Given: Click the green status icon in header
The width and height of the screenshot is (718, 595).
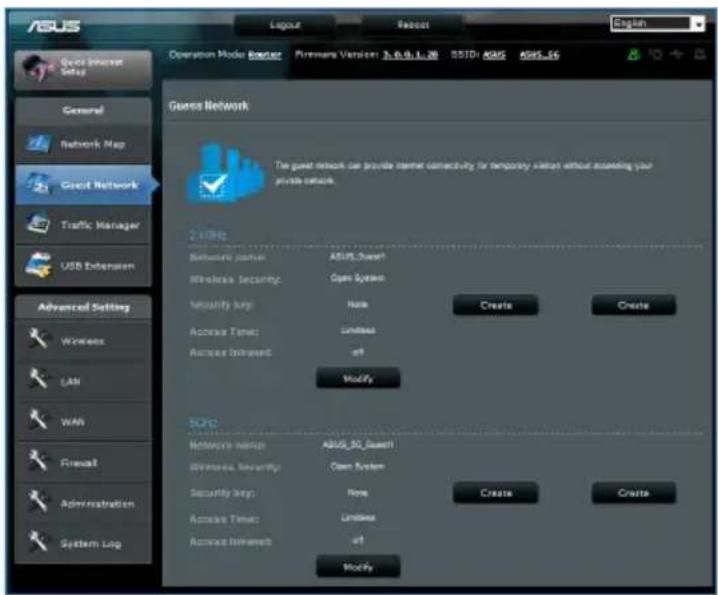Looking at the screenshot, I should pyautogui.click(x=633, y=55).
